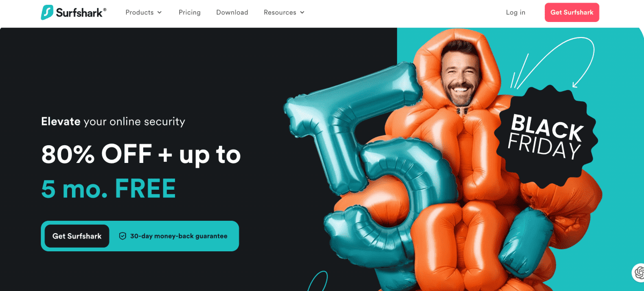
Task: Click the 80% OFF headline text
Action: pos(141,155)
